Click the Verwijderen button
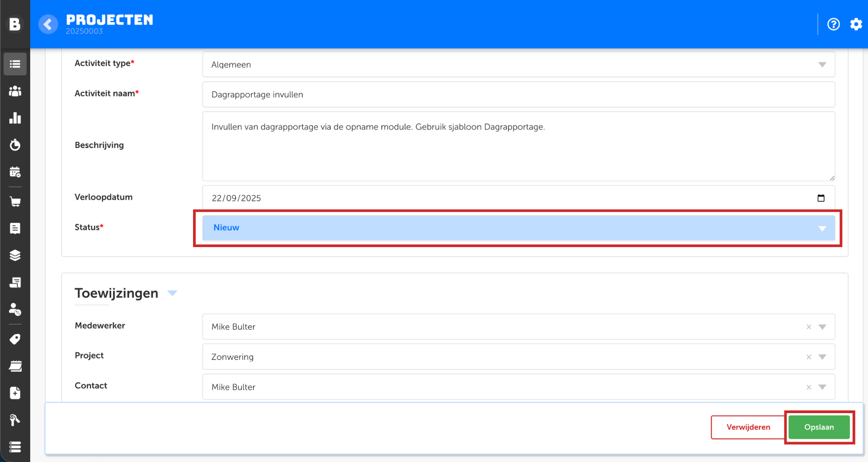Image resolution: width=868 pixels, height=462 pixels. (748, 427)
